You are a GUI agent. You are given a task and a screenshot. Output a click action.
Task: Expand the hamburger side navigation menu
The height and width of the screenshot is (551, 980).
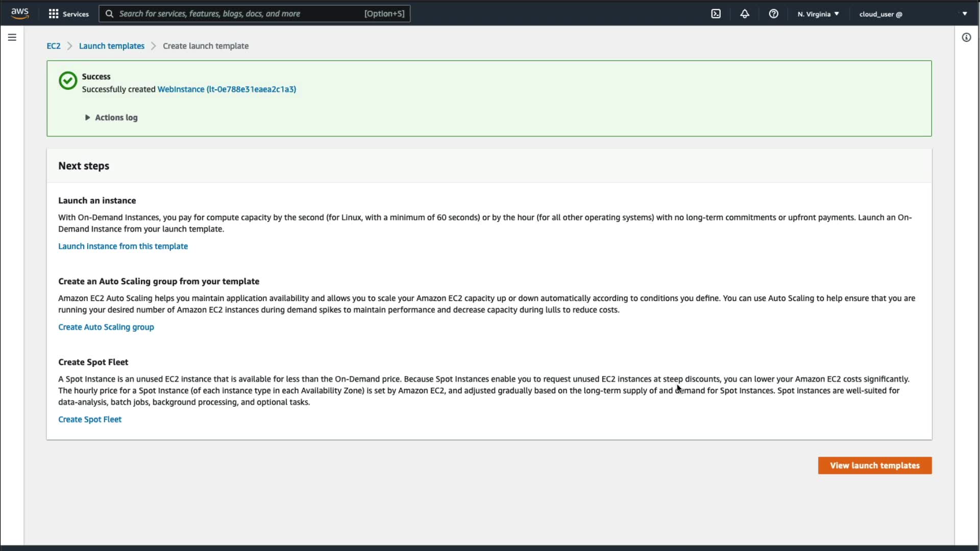(12, 37)
